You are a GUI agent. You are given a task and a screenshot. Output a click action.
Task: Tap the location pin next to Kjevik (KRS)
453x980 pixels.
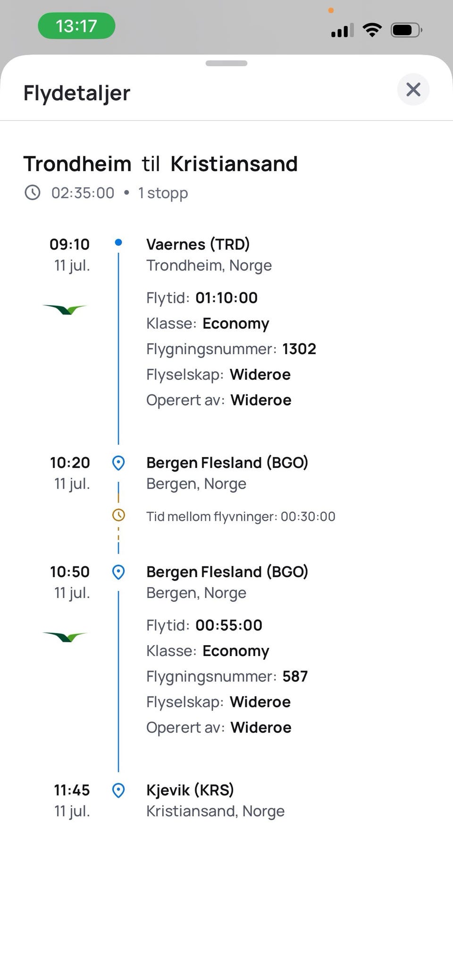118,790
